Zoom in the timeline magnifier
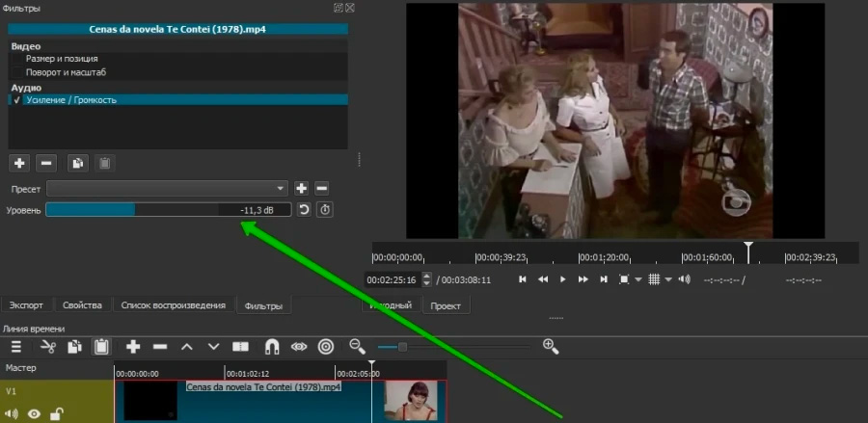The width and height of the screenshot is (868, 423). click(551, 347)
